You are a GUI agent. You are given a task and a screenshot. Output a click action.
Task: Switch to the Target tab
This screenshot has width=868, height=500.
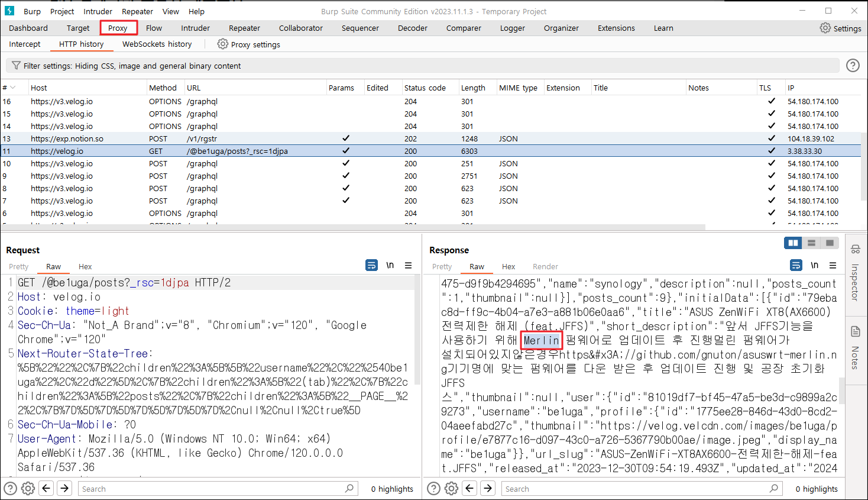click(78, 28)
